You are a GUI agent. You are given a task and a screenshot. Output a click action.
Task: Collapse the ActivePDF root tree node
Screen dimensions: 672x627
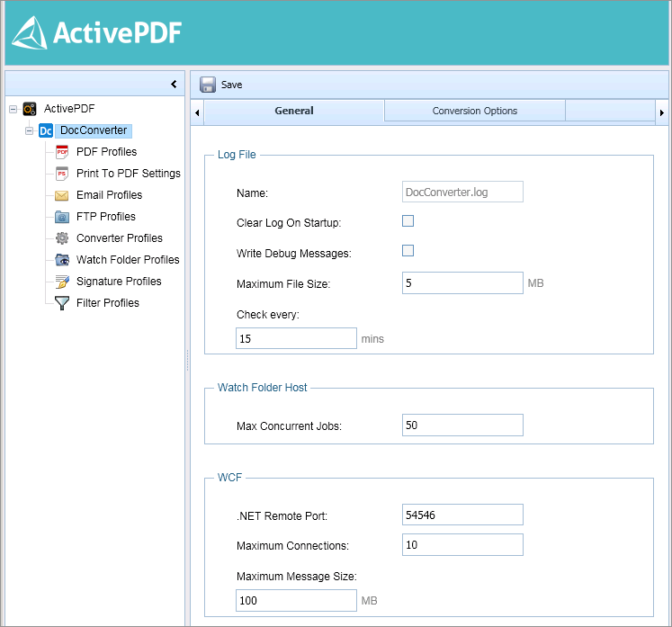click(13, 109)
